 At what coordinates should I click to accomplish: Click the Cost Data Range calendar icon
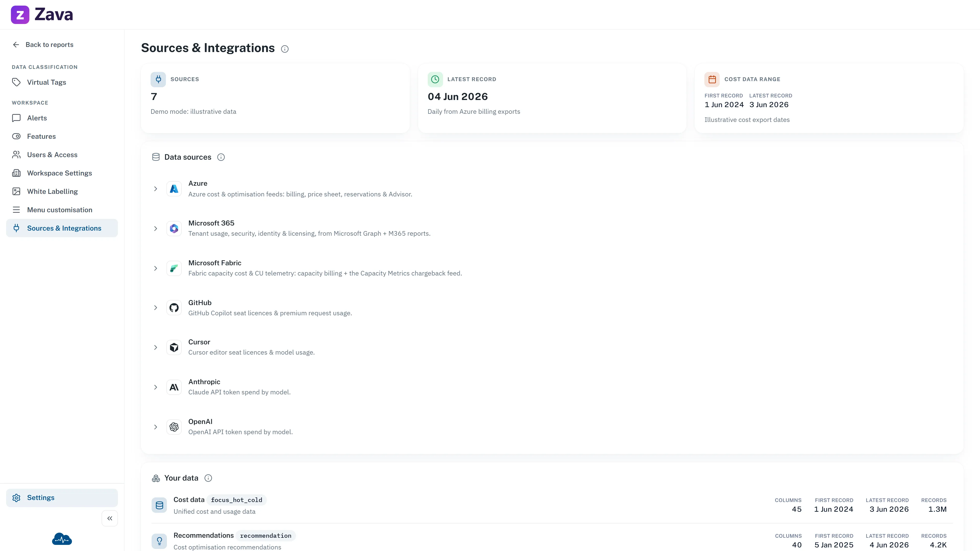(712, 80)
